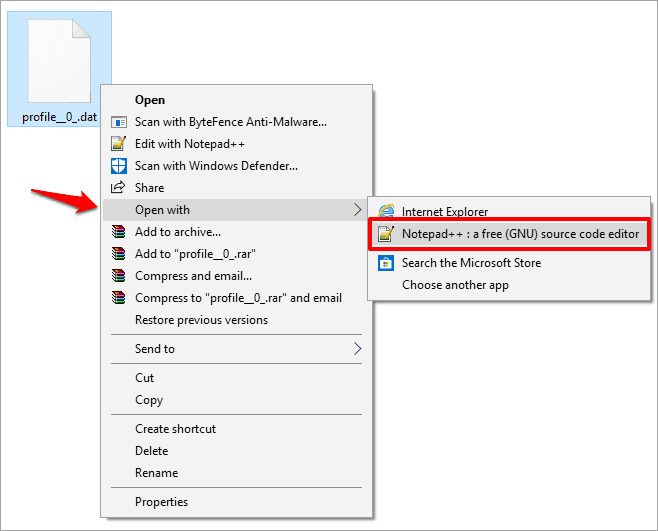Click the ByteFence Anti-Malware scan icon

[x=119, y=122]
